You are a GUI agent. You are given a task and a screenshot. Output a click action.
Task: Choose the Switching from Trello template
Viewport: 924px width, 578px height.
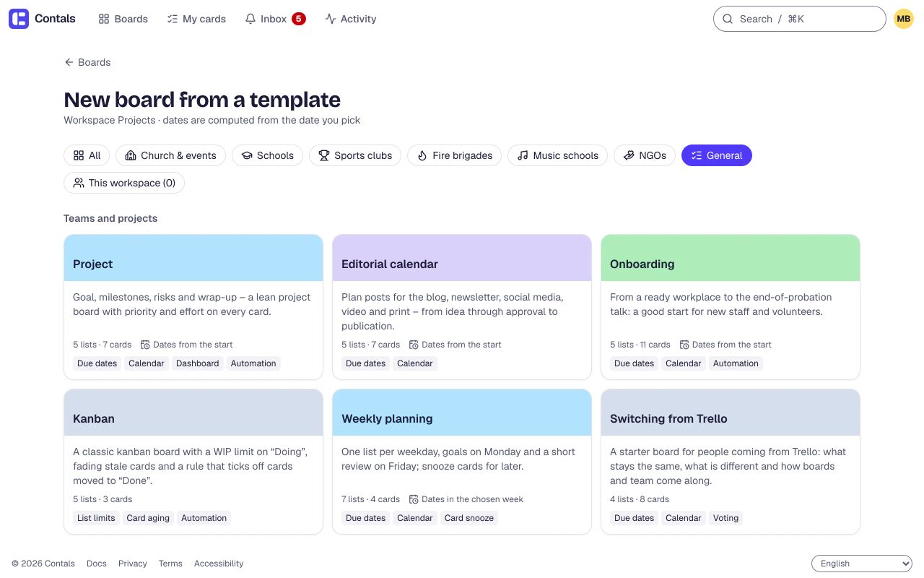click(x=731, y=462)
